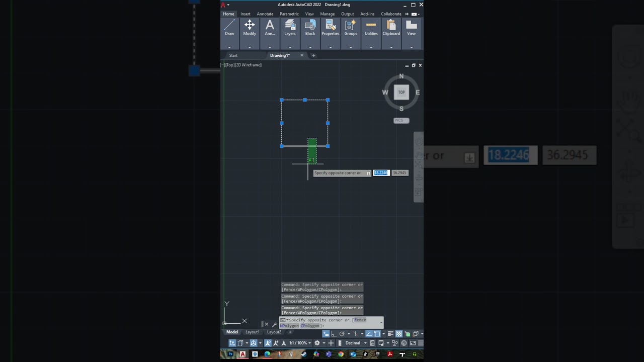Expand the Clipboard panel dropdown arrow
The width and height of the screenshot is (644, 362).
[391, 47]
